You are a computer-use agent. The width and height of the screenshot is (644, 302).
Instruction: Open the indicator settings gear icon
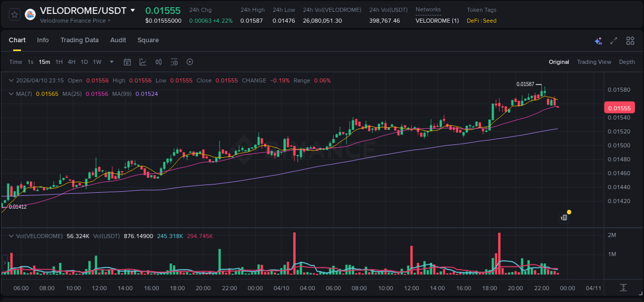click(x=174, y=62)
